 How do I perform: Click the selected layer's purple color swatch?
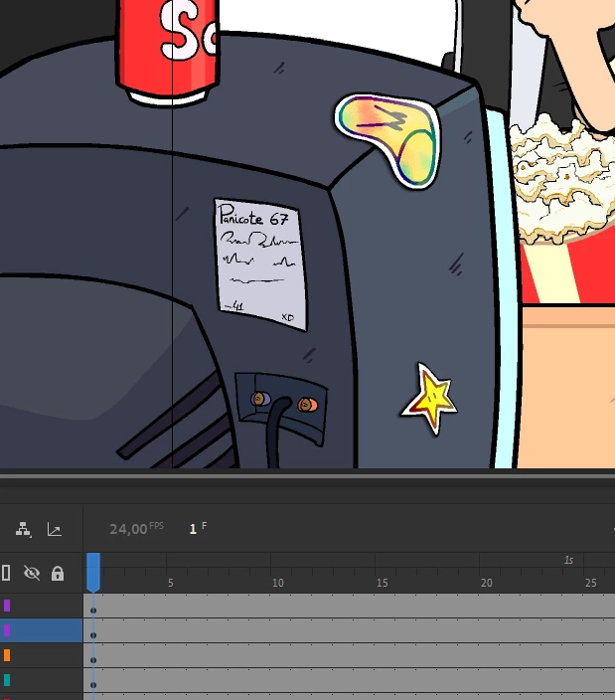tap(7, 630)
